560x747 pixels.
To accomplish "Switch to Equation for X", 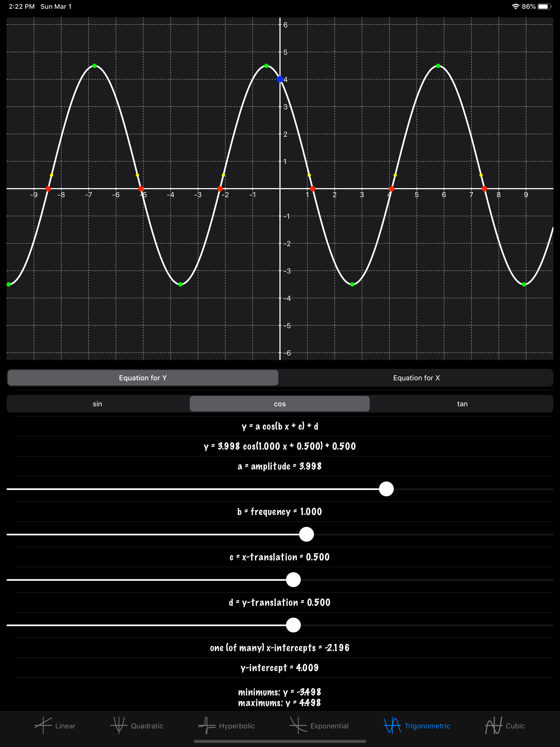I will coord(416,378).
